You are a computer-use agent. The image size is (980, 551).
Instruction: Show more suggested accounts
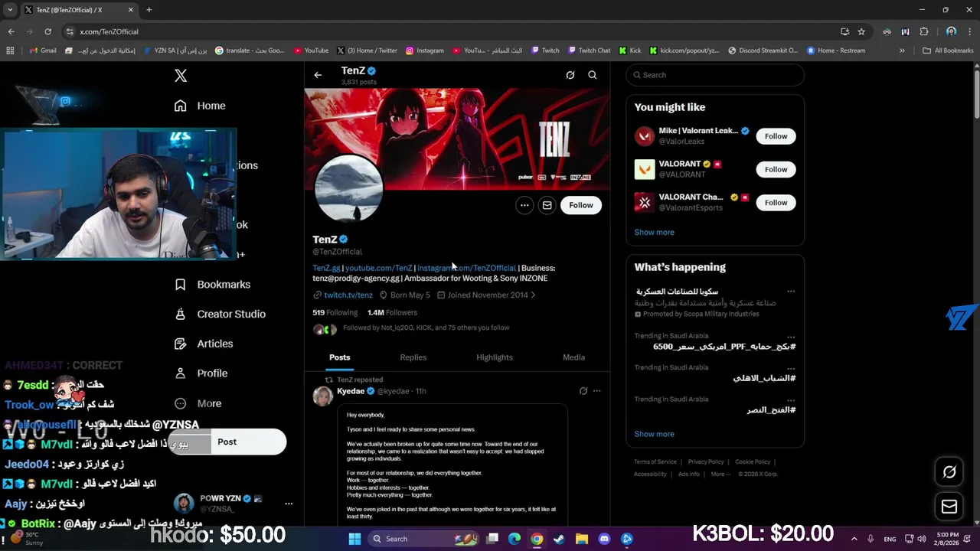[654, 232]
